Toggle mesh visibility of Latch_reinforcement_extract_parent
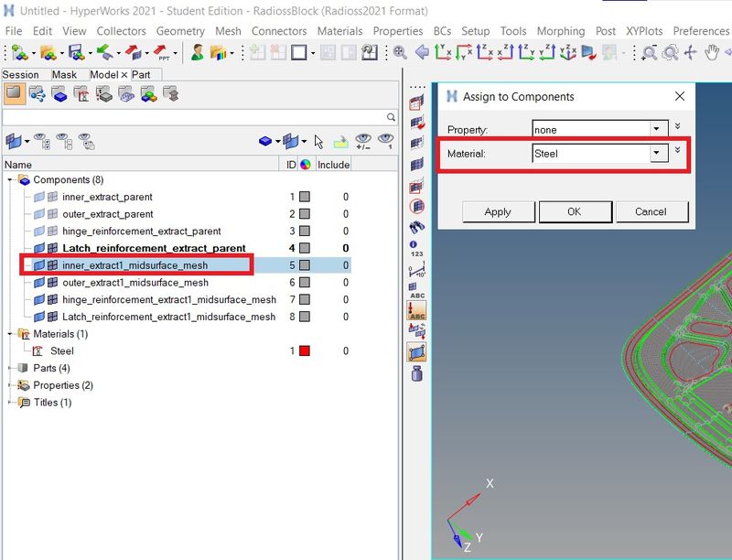Viewport: 732px width, 560px height. coord(53,248)
